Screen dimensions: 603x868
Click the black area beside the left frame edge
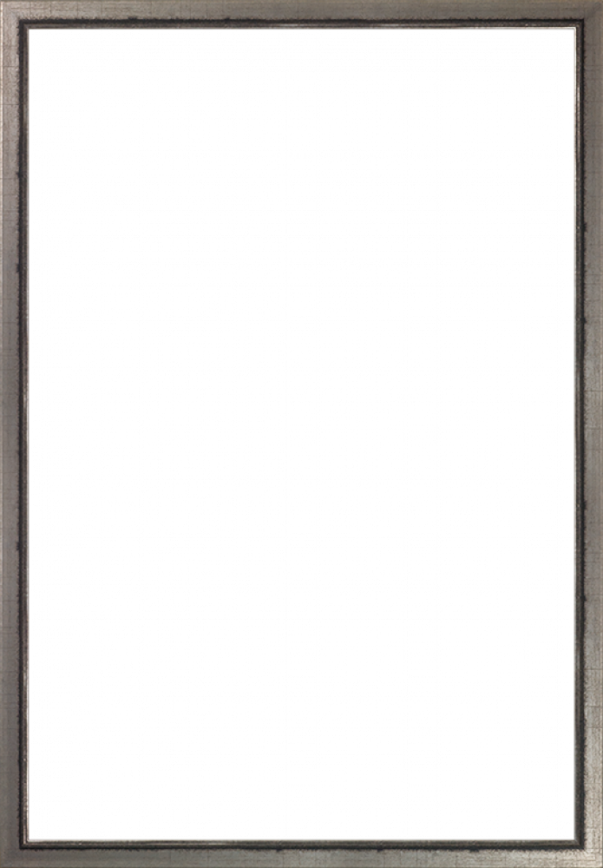(x=39, y=434)
